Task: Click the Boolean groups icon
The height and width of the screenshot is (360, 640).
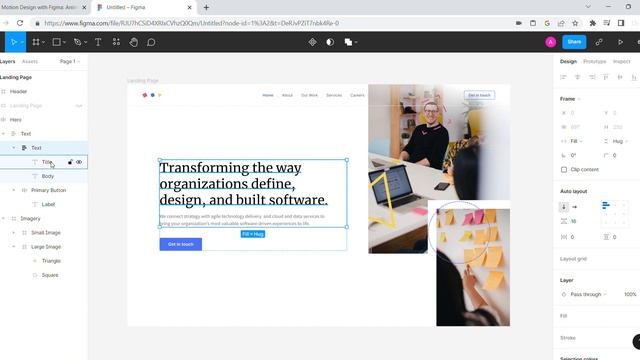Action: (x=348, y=42)
